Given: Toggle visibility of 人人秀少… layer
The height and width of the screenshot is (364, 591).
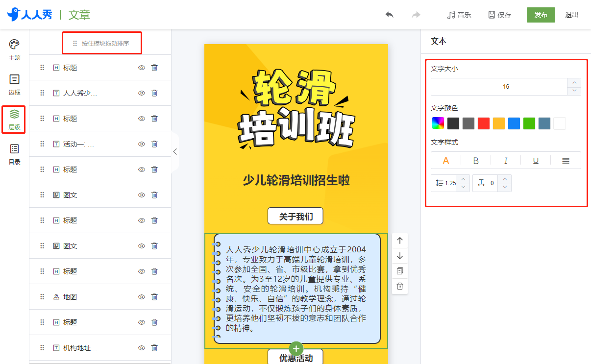Looking at the screenshot, I should coord(142,93).
